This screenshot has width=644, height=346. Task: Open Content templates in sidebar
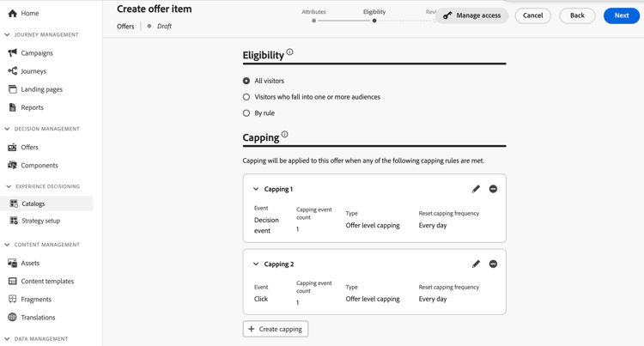click(47, 282)
